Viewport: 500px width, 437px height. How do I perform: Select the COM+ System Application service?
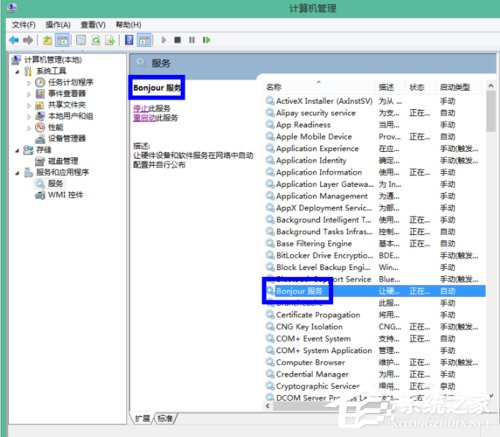click(324, 351)
